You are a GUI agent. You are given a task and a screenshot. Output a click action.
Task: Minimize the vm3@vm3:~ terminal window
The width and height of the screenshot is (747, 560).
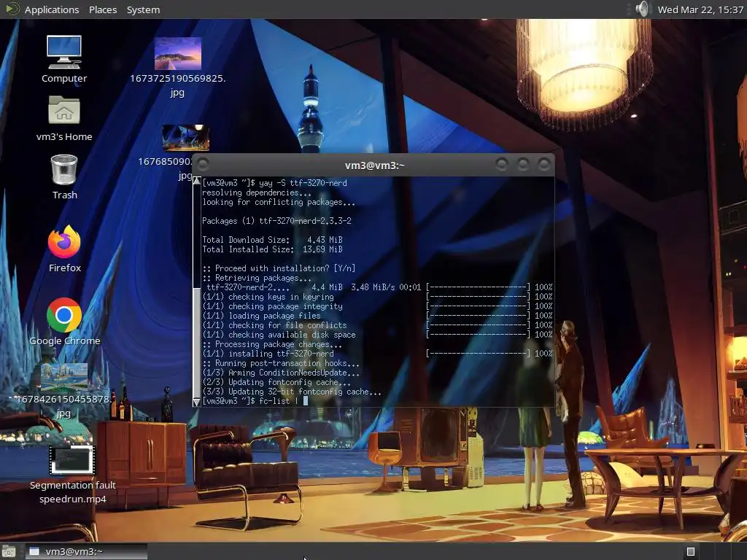click(x=502, y=164)
